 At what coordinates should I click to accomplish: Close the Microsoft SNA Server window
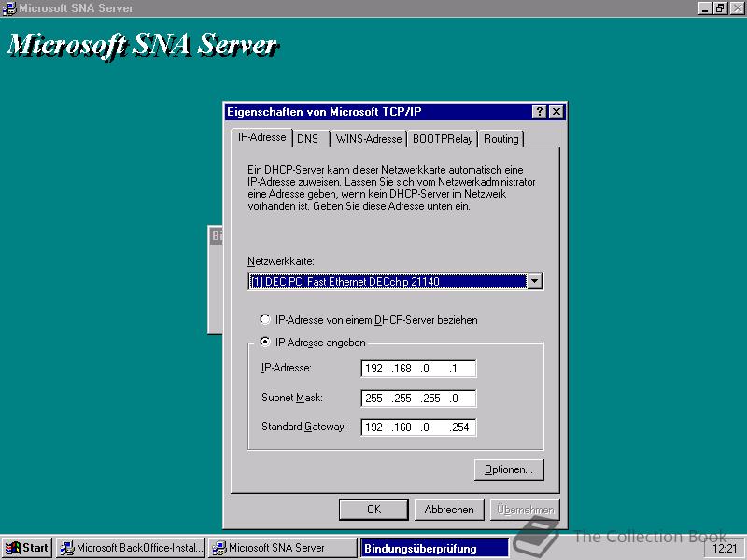coord(737,8)
